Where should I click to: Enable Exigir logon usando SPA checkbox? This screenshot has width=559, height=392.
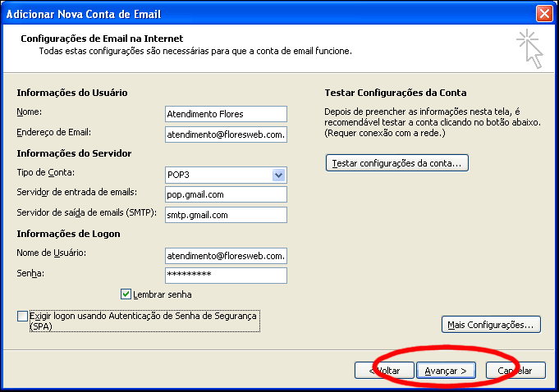(x=22, y=316)
